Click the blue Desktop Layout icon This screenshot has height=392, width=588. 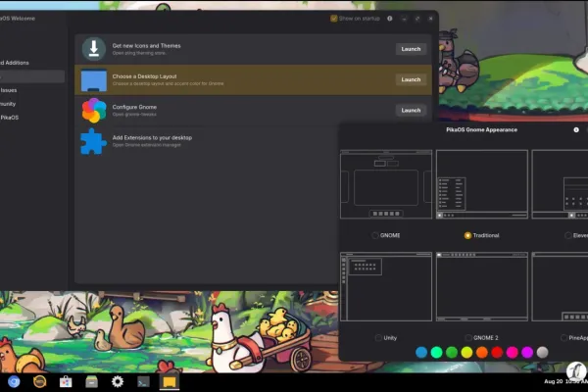(94, 80)
